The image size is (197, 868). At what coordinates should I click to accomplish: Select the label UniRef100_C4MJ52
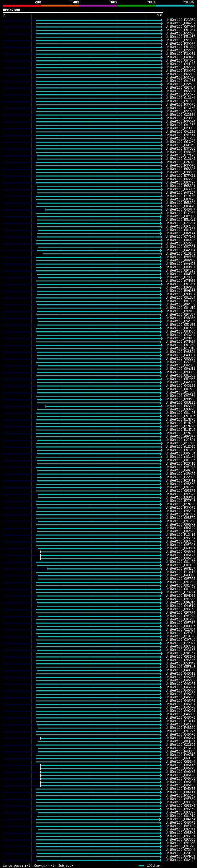(180, 64)
